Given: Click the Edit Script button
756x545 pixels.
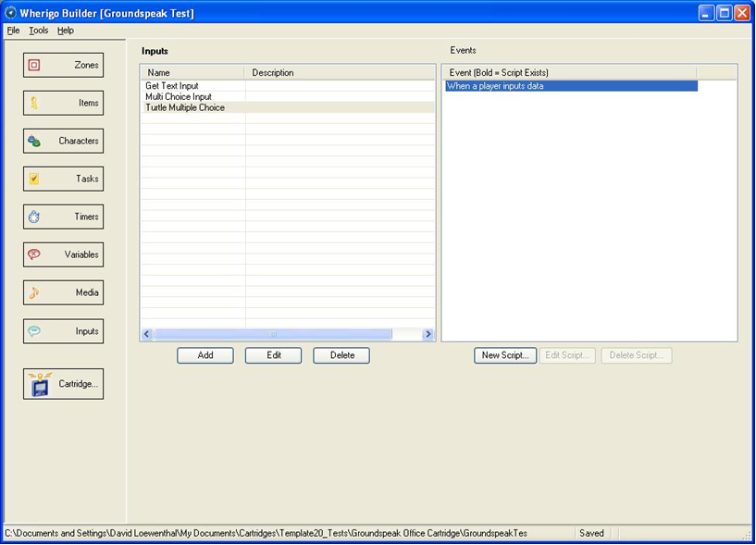Looking at the screenshot, I should point(567,355).
